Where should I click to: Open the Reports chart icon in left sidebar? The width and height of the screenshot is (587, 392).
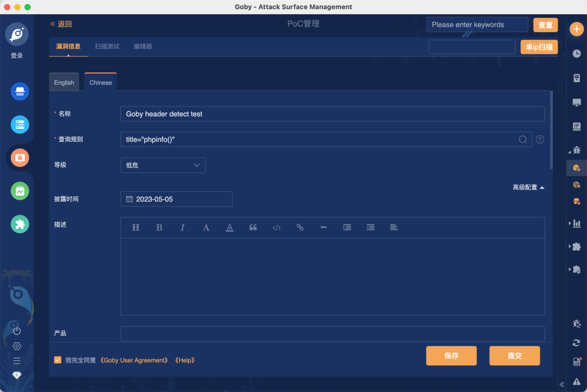tap(20, 191)
